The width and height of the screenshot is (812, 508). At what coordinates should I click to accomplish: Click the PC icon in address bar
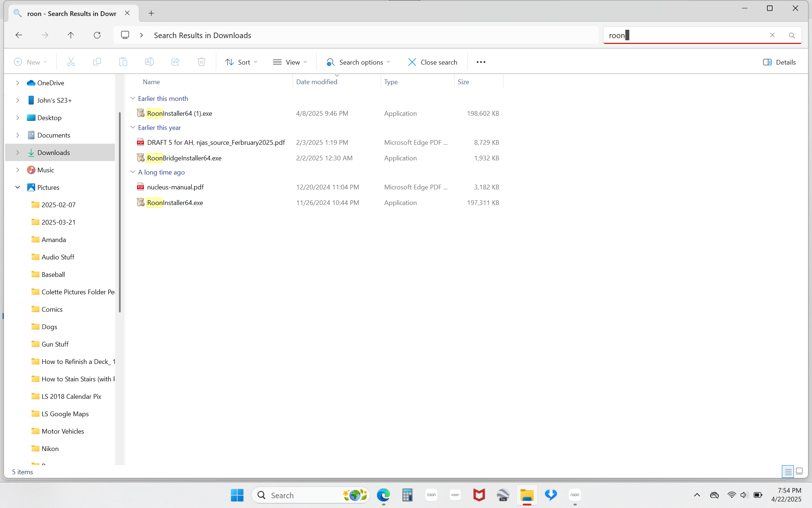[125, 35]
